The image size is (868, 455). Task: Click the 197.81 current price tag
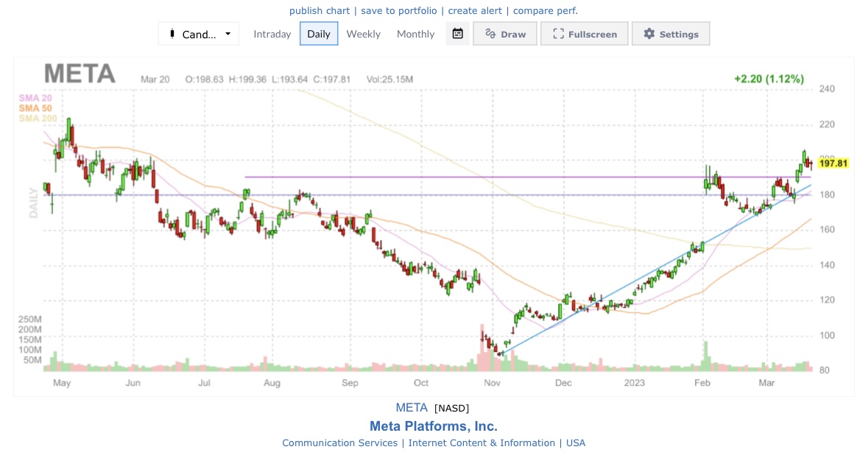pyautogui.click(x=833, y=163)
